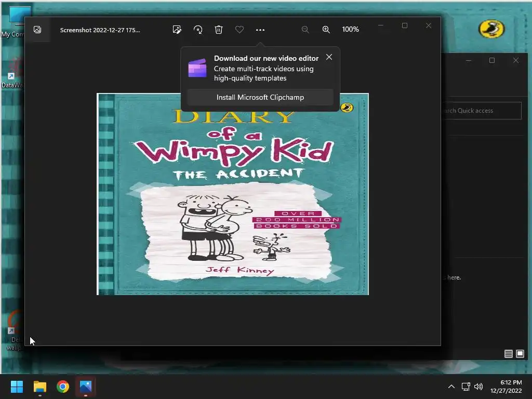Show hidden system tray icons
The image size is (532, 399).
pos(451,387)
